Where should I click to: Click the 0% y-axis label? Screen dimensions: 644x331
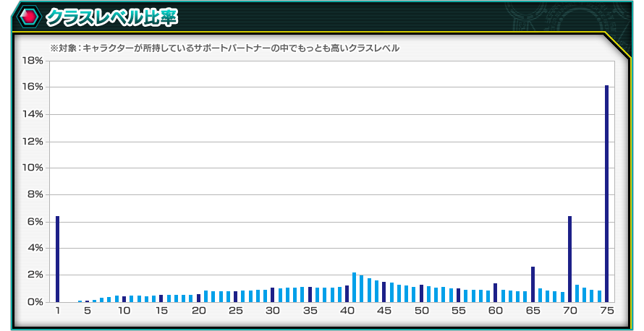[x=35, y=302]
